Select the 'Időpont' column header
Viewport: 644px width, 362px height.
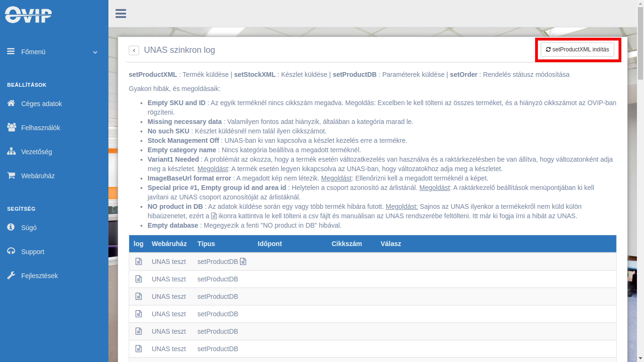coord(270,244)
